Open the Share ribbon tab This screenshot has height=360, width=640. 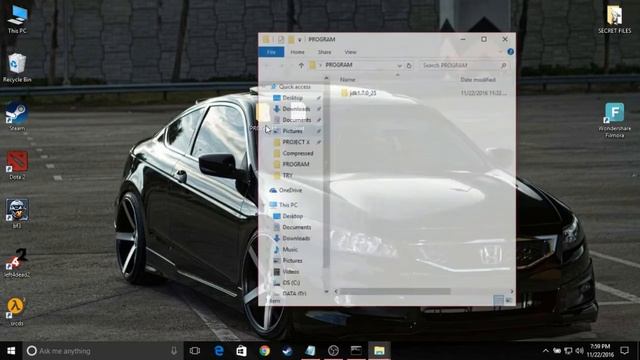pyautogui.click(x=324, y=52)
